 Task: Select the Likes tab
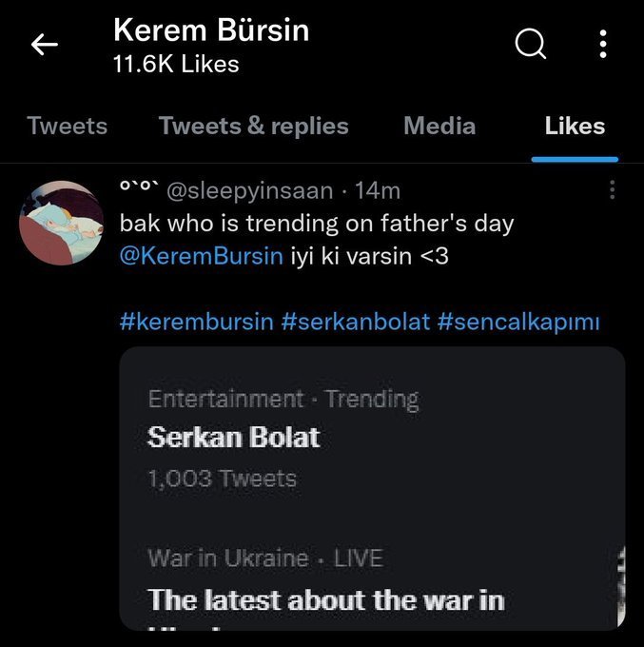tap(575, 126)
